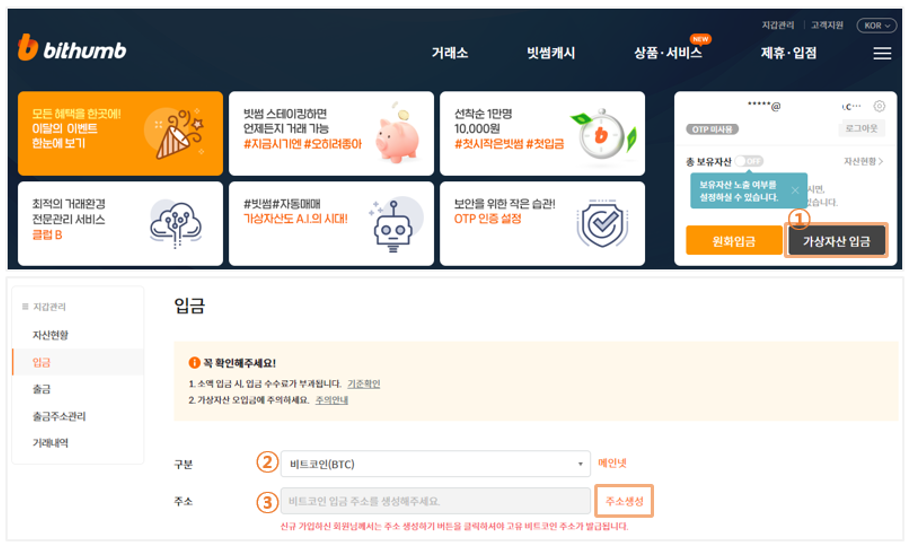The image size is (909, 547).
Task: Open the 빗썸 자동매매 banner
Action: click(332, 224)
